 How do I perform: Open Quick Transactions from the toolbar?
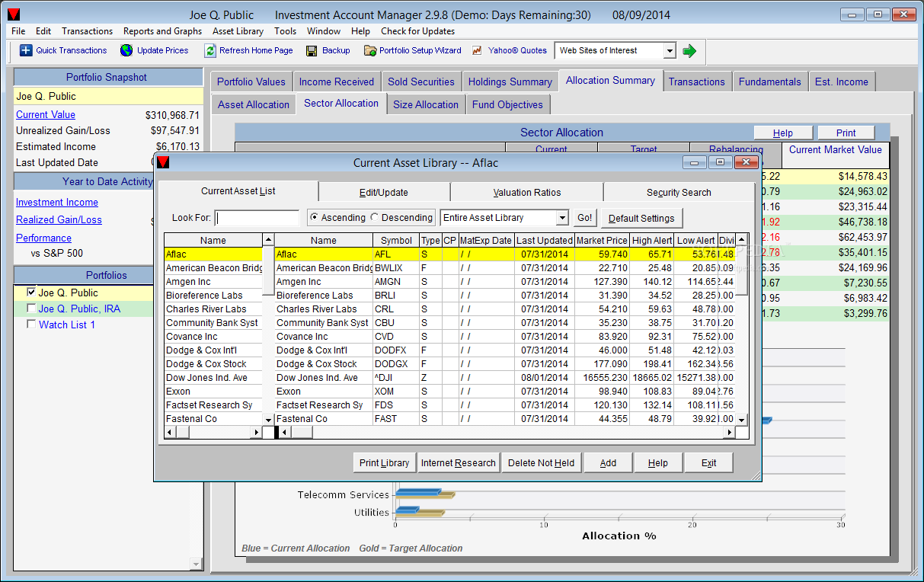(x=63, y=50)
